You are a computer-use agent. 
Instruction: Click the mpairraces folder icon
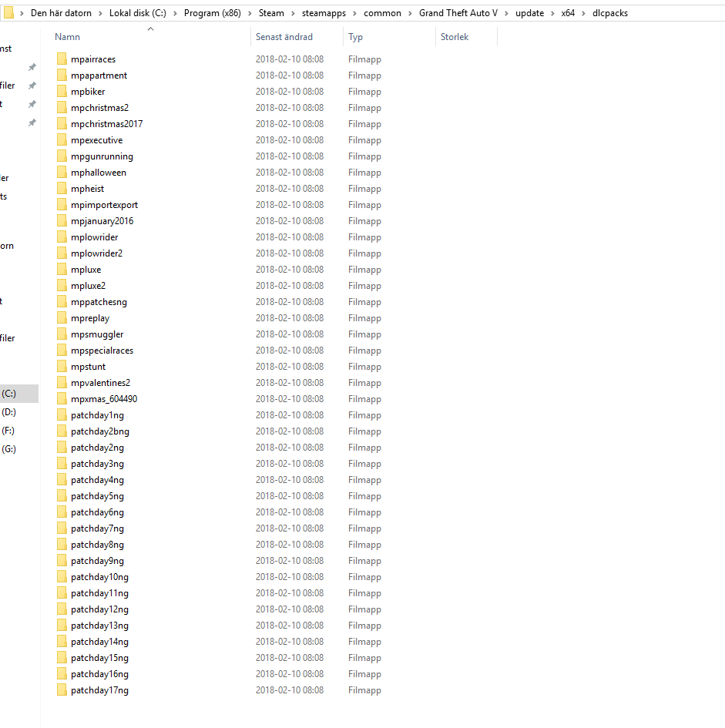pos(62,59)
